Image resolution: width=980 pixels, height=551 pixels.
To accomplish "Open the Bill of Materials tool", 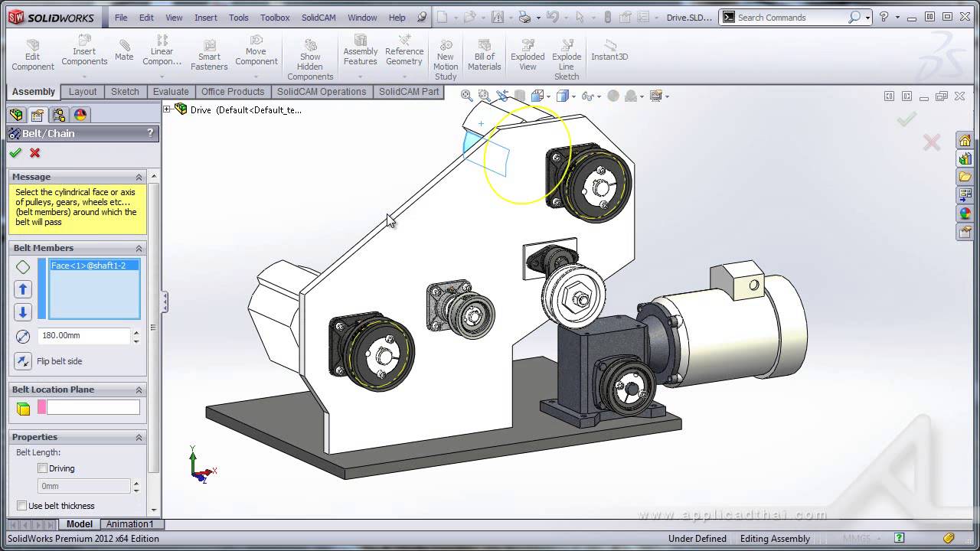I will (484, 54).
